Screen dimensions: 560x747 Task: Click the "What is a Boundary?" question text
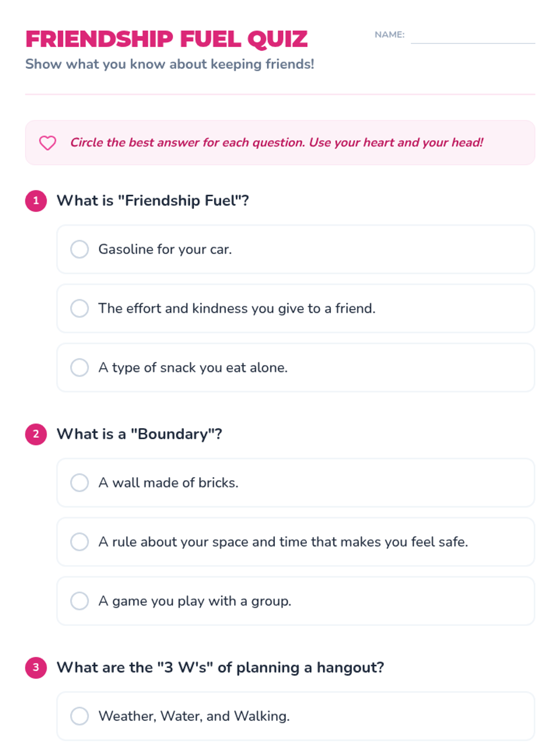click(139, 434)
